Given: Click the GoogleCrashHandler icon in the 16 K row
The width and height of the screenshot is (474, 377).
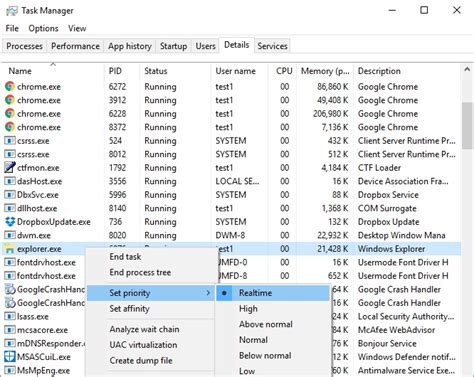Looking at the screenshot, I should 10,303.
